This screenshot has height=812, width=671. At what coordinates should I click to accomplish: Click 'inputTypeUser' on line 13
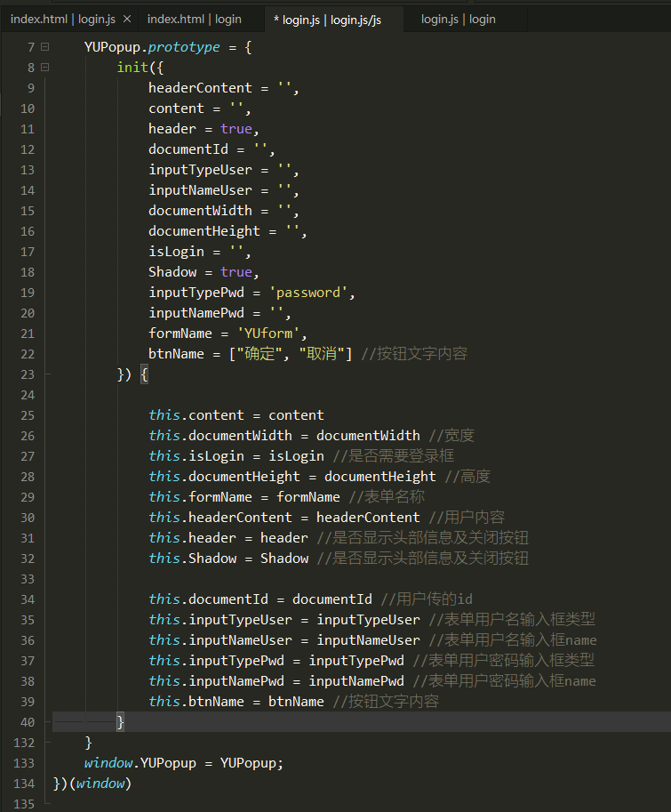tap(200, 170)
